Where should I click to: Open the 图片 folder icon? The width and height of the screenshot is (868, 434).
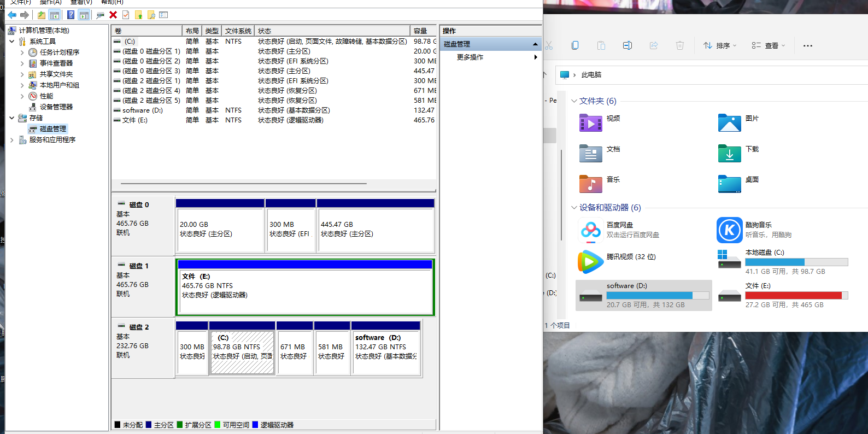[x=730, y=123]
